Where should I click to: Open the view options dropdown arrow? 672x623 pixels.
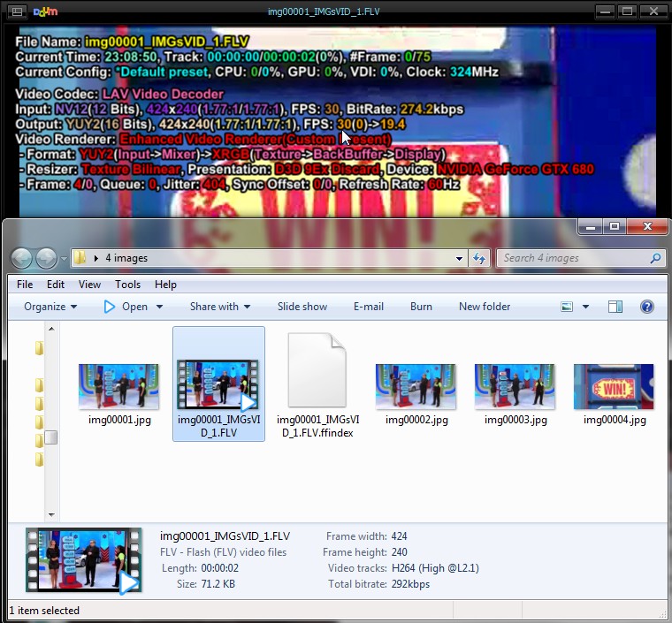585,307
